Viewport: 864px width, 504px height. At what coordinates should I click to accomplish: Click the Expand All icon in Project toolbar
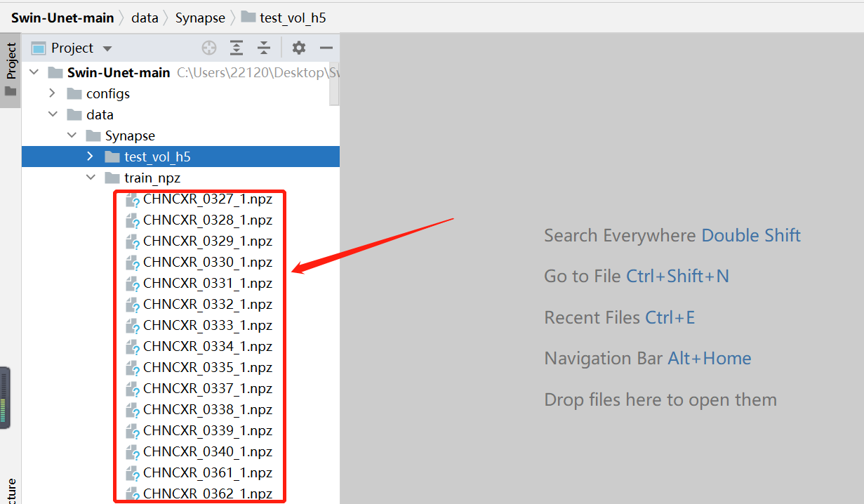(x=237, y=48)
